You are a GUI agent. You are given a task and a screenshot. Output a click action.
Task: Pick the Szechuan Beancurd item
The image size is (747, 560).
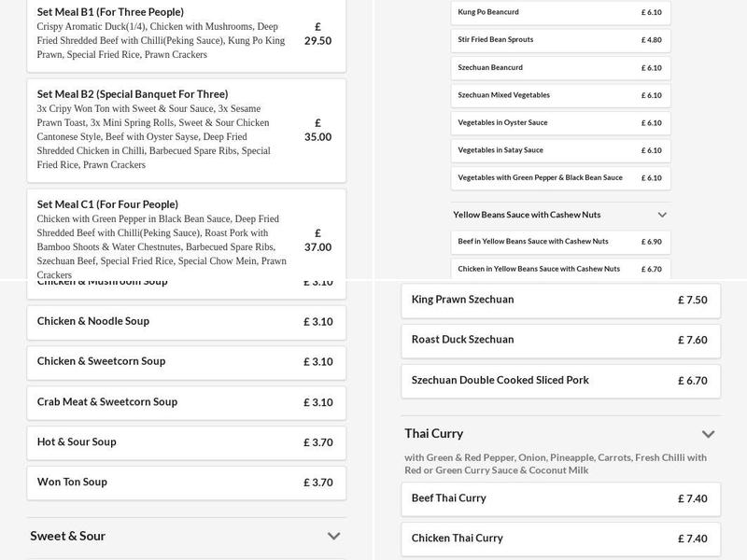[x=560, y=67]
